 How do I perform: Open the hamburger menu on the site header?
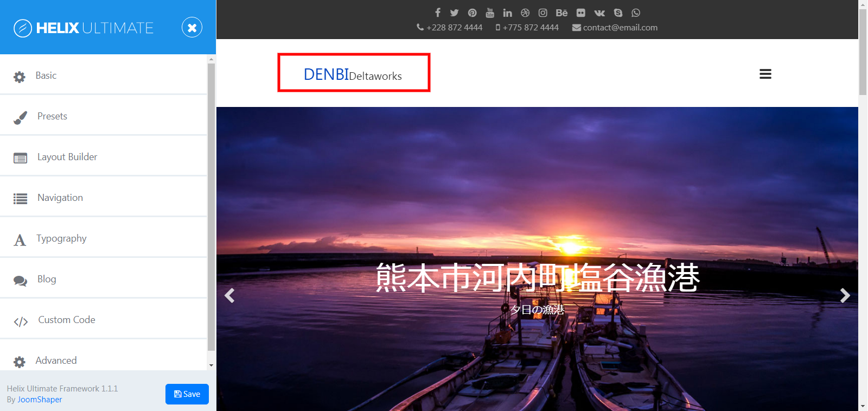765,74
